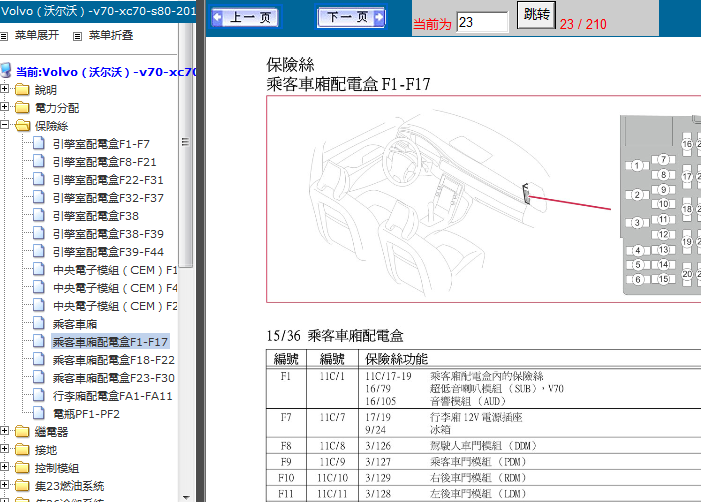Expand the 電力分配 folder
The height and width of the screenshot is (502, 701).
tap(4, 107)
